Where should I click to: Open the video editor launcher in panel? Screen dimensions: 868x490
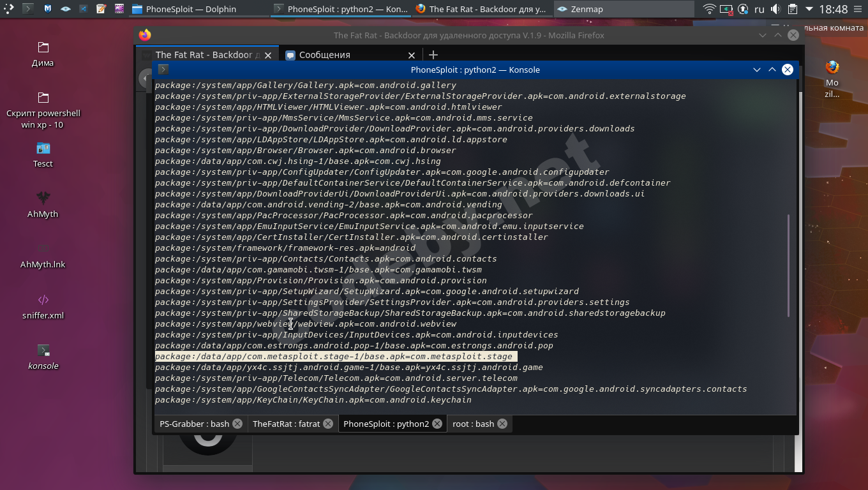point(119,9)
